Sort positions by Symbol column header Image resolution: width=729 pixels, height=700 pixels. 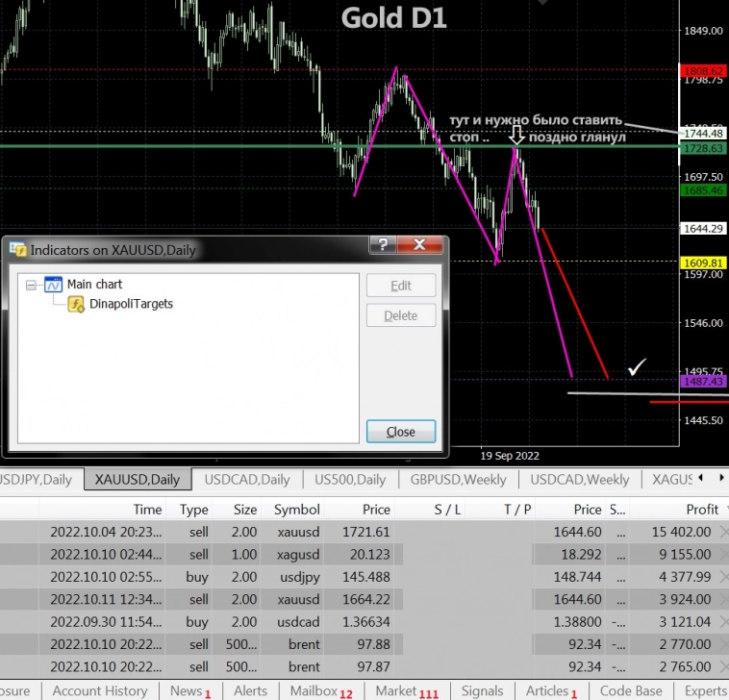[x=296, y=510]
